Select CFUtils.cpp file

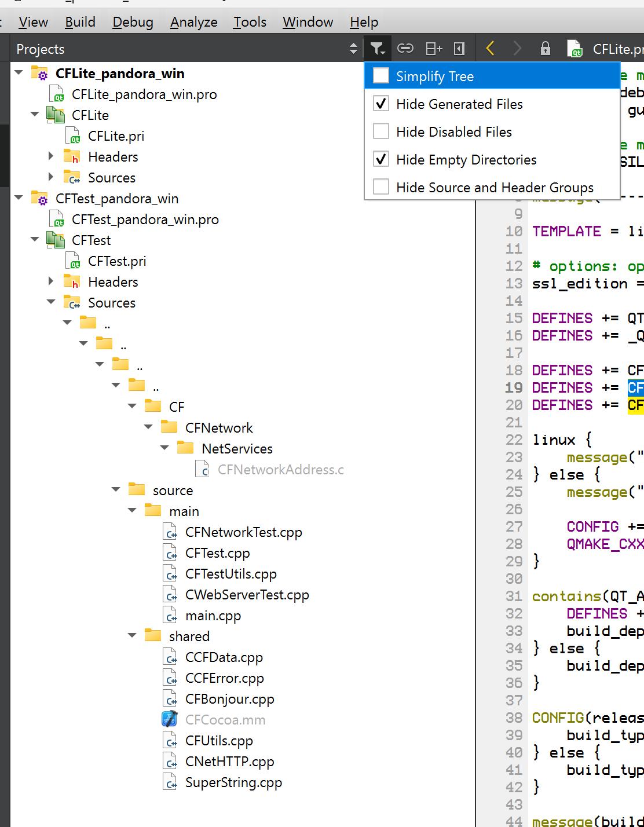click(219, 741)
